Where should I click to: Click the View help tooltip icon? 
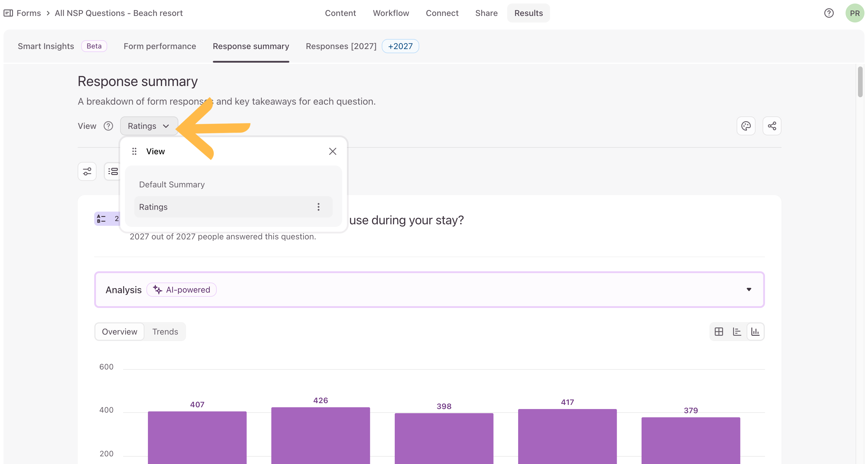(x=108, y=126)
